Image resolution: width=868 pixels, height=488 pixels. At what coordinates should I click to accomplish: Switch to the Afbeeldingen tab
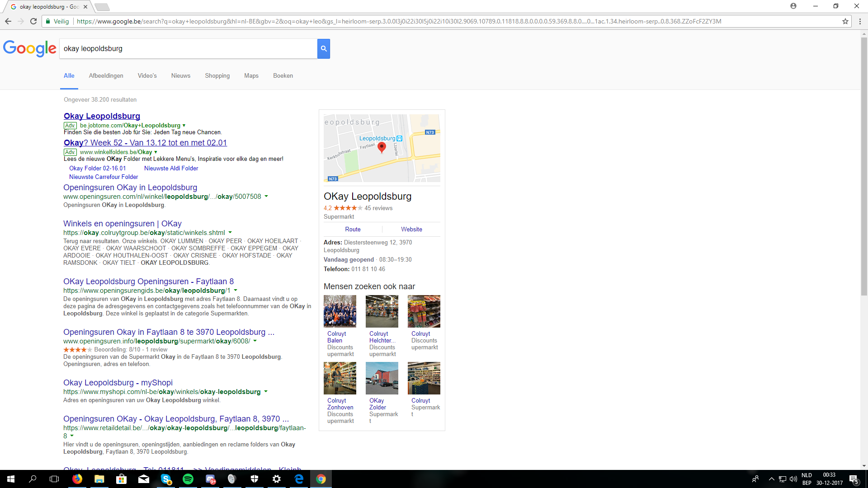point(106,75)
